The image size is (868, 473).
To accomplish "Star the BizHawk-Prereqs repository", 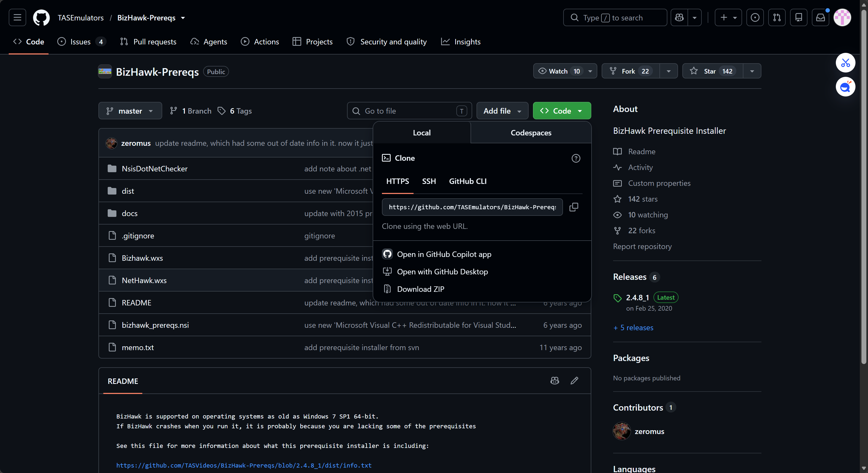I will coord(713,71).
